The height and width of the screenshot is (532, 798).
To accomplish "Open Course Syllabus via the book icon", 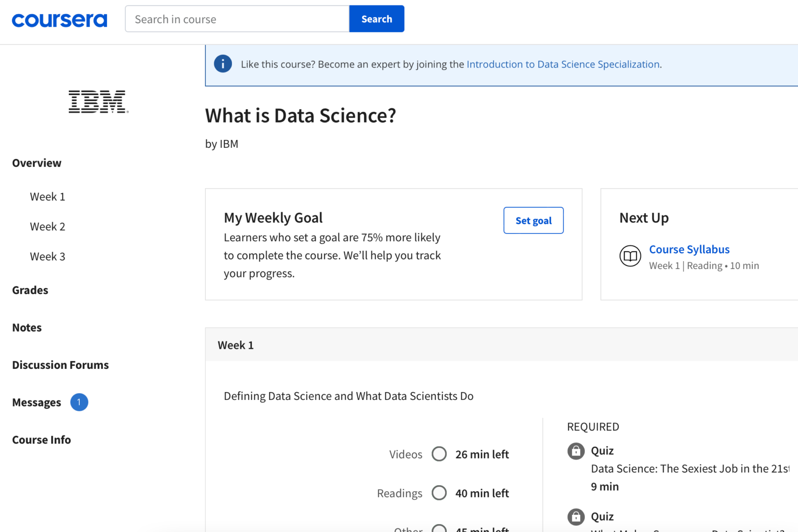I will 630,256.
